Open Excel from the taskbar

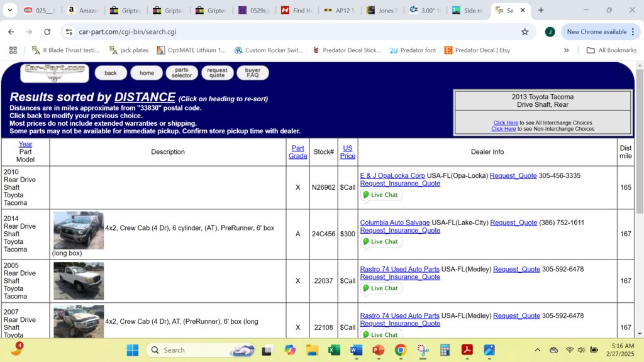[x=335, y=350]
